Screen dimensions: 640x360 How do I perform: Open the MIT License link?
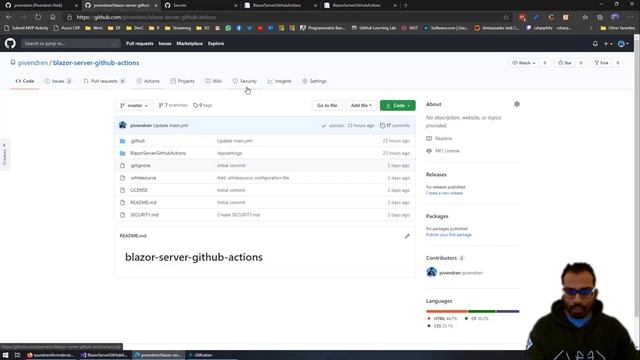point(447,151)
